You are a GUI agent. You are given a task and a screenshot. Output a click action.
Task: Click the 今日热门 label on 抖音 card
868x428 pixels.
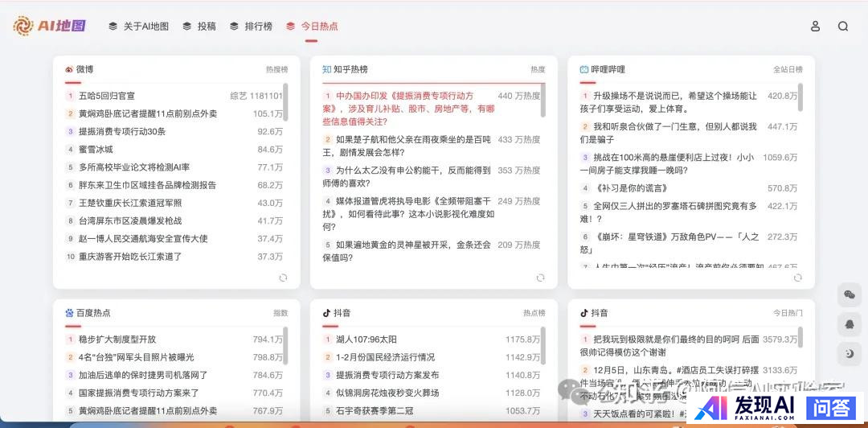coord(788,313)
